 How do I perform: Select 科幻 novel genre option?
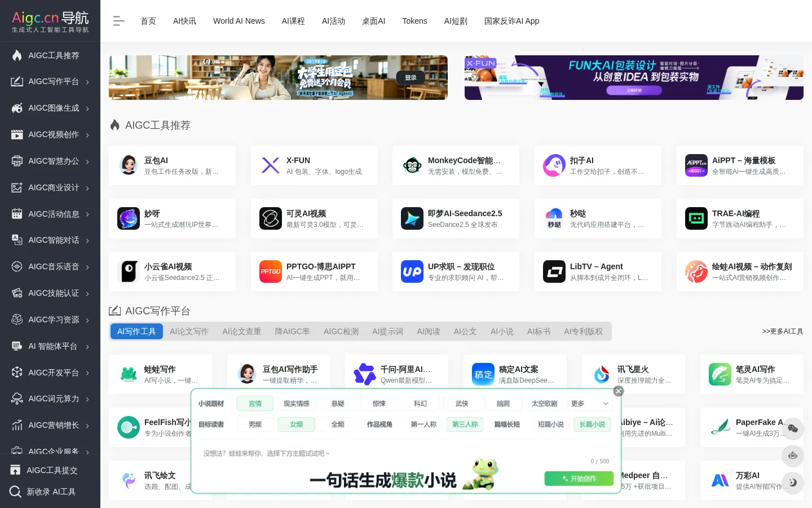click(421, 404)
